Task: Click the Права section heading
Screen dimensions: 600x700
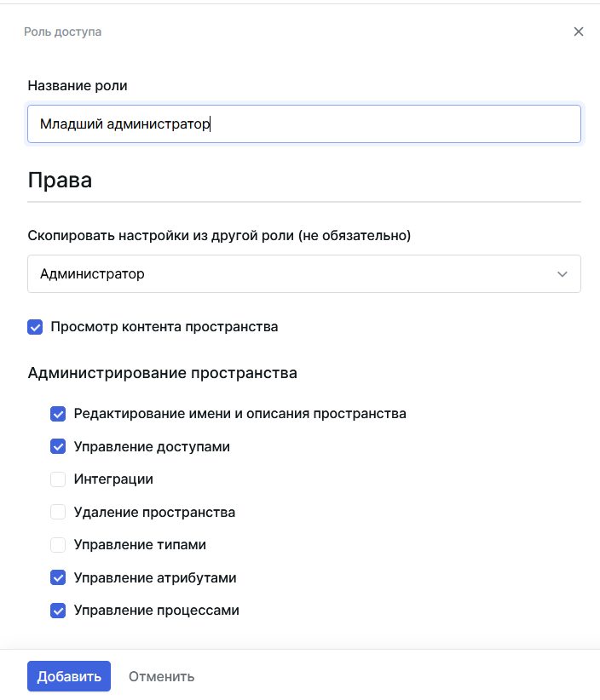Action: tap(53, 180)
